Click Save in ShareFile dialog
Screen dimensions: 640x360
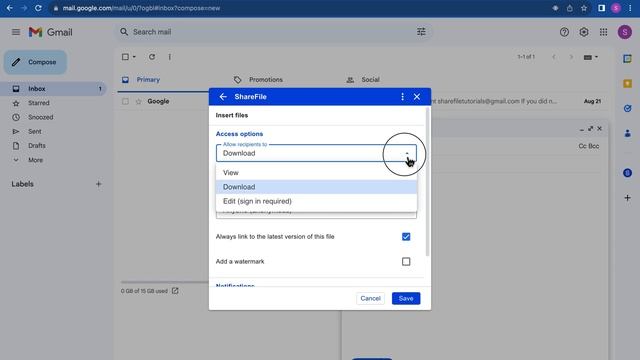coord(406,298)
